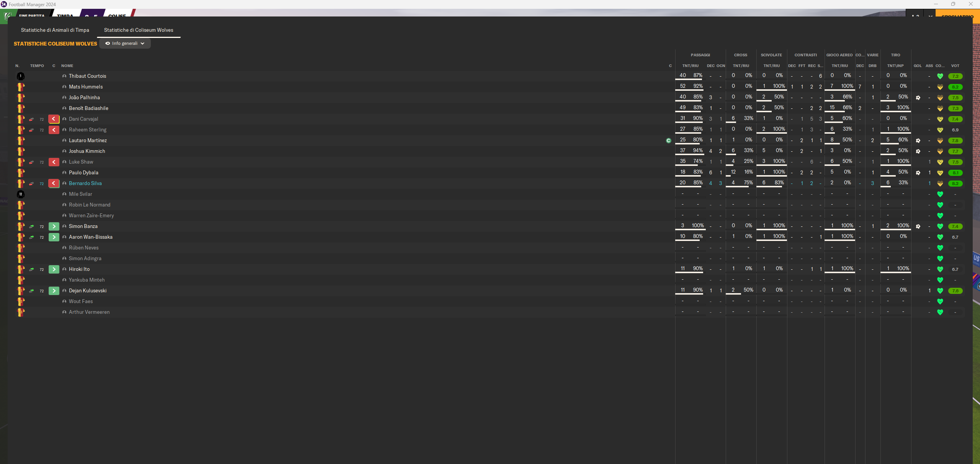Screen dimensions: 980x464
Task: Open Yankuba Minteh player name link
Action: tap(87, 280)
